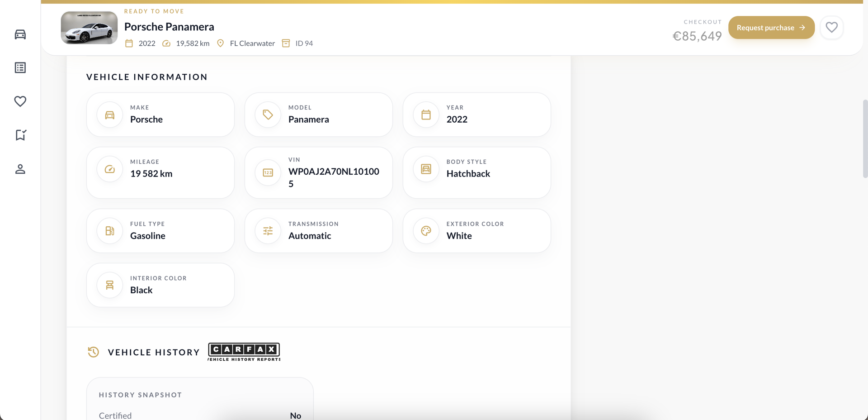The width and height of the screenshot is (868, 420).
Task: Click the Request purchase button
Action: [771, 28]
